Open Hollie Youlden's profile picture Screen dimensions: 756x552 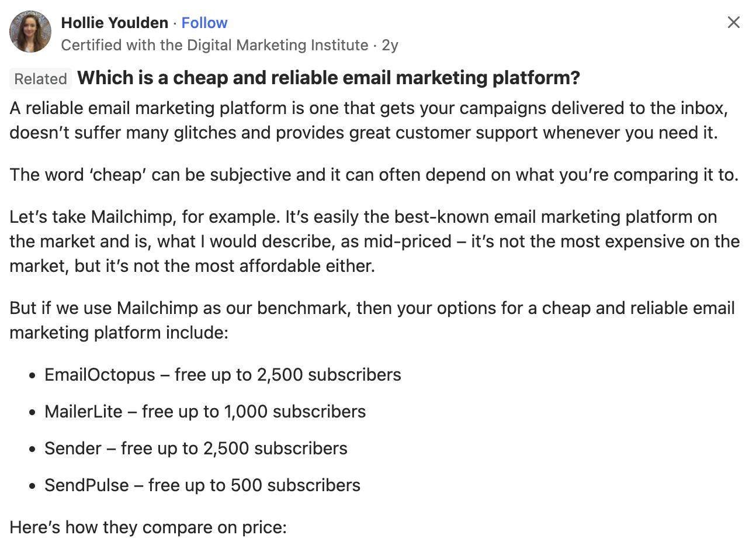point(30,31)
